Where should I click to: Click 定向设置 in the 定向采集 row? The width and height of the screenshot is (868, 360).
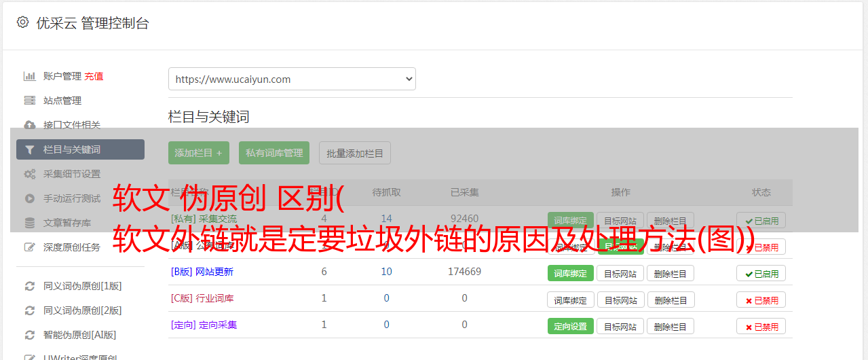point(570,326)
